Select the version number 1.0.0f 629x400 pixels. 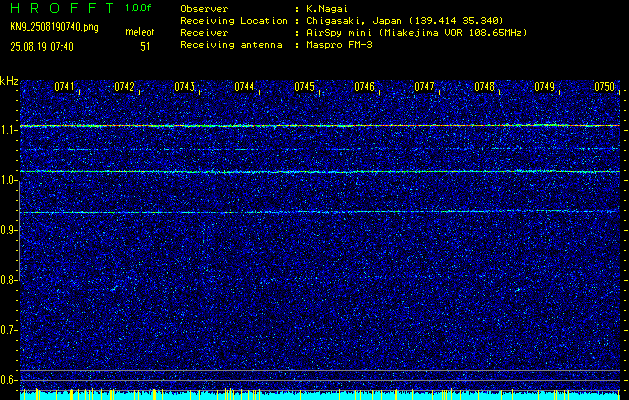[138, 8]
